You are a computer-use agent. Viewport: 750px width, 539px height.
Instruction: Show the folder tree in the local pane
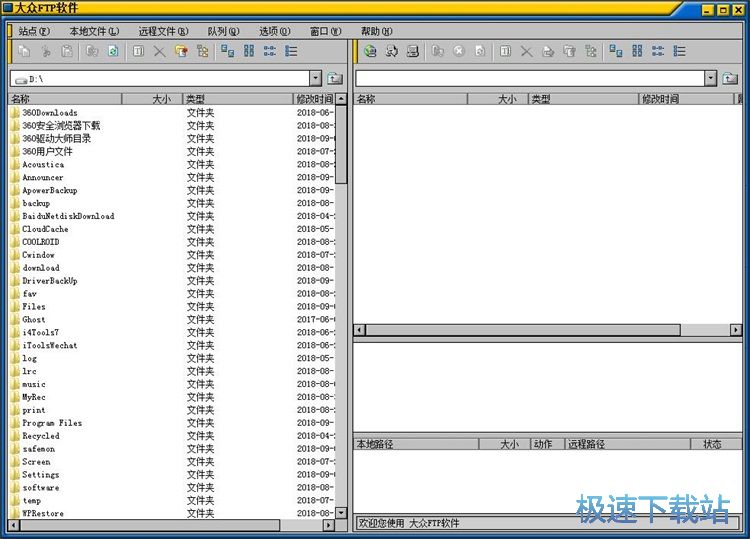pos(203,51)
